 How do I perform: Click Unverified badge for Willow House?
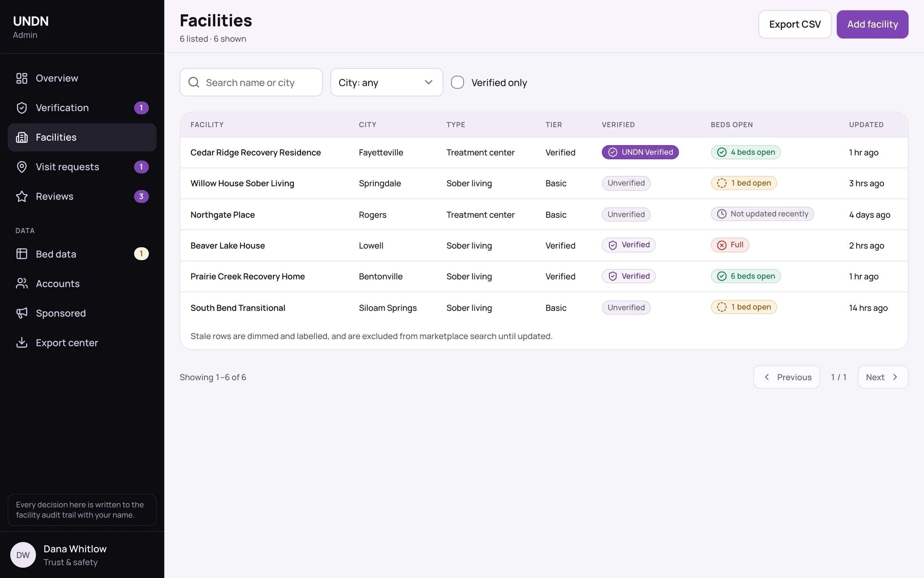click(x=626, y=183)
